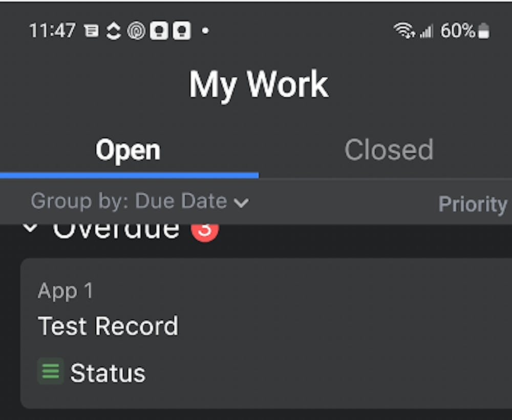Open the Test Record item
This screenshot has width=512, height=420.
point(108,326)
